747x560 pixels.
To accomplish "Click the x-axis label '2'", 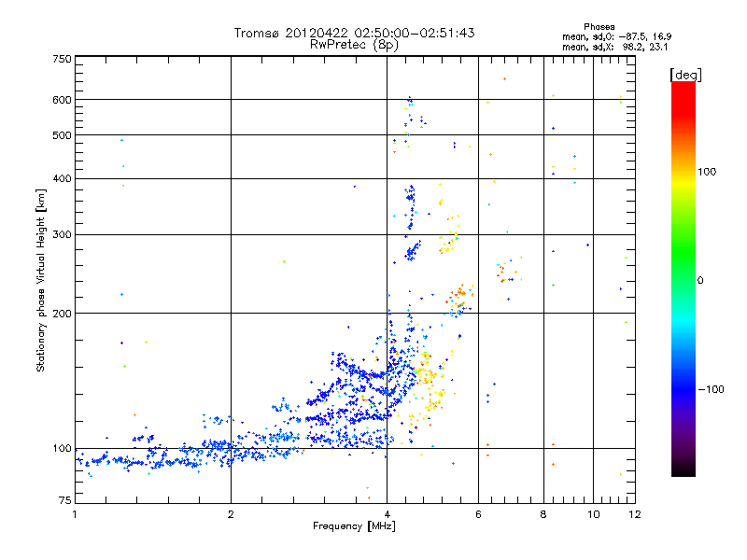I will coord(231,514).
